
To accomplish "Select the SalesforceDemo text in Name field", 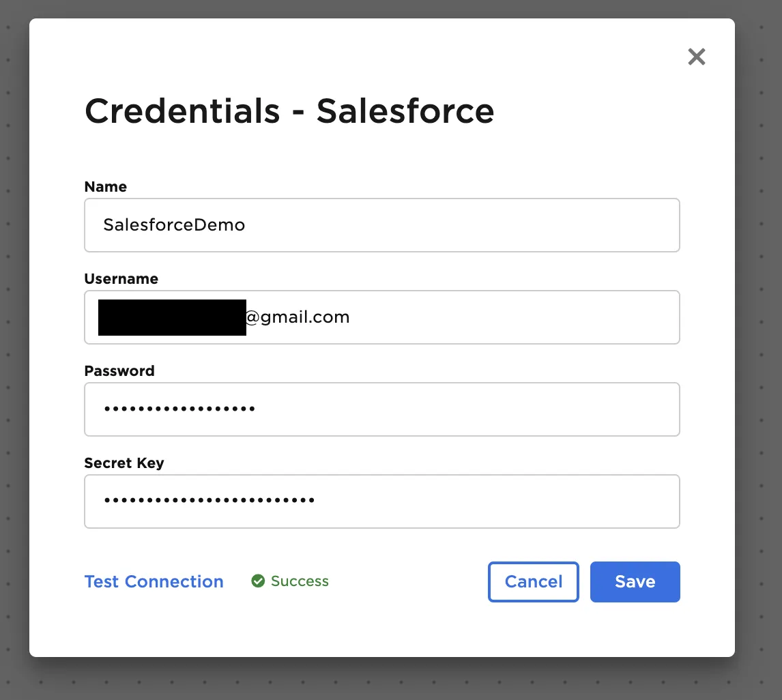I will 174,225.
